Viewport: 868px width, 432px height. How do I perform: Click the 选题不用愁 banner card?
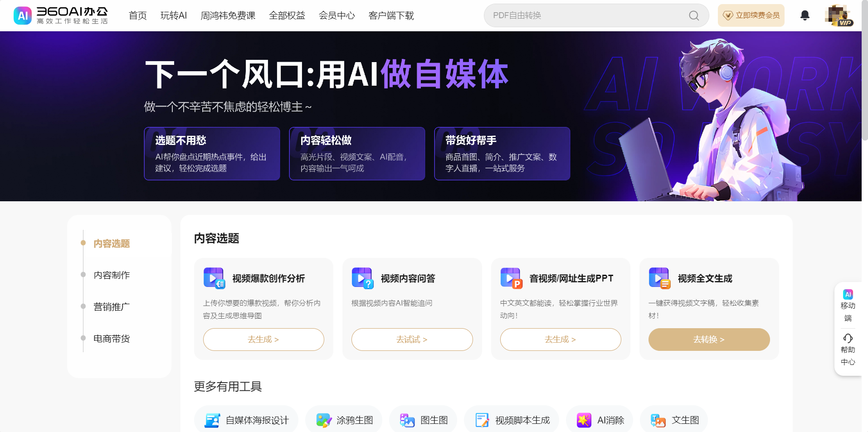pyautogui.click(x=212, y=154)
